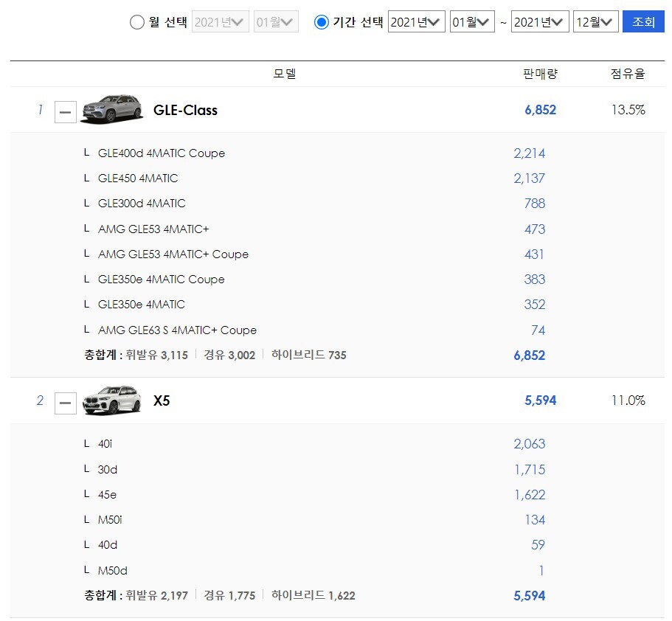This screenshot has height=621, width=672.
Task: Click the sales figure 2,137
Action: click(530, 178)
